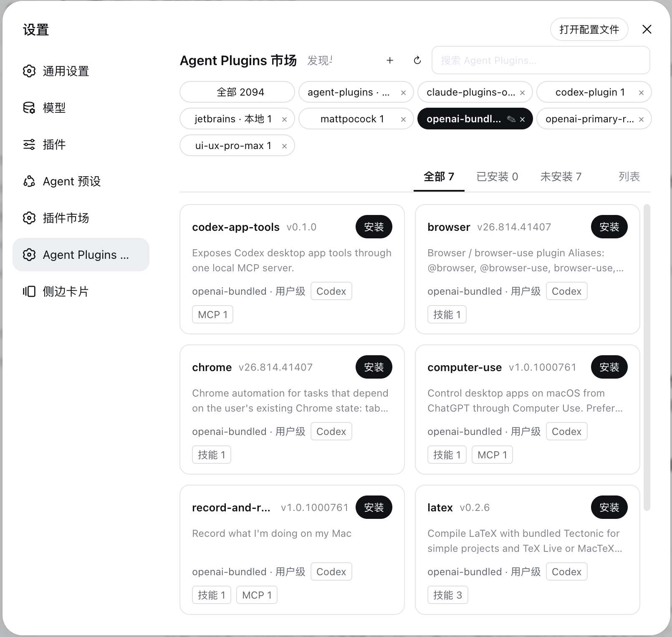This screenshot has width=672, height=637.
Task: Open the 模型 settings section
Action: (x=81, y=108)
